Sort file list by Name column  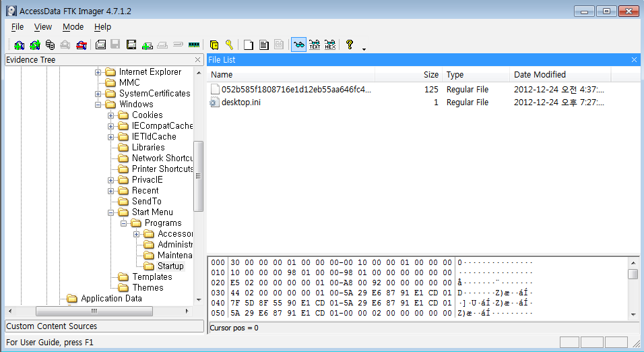[x=291, y=74]
